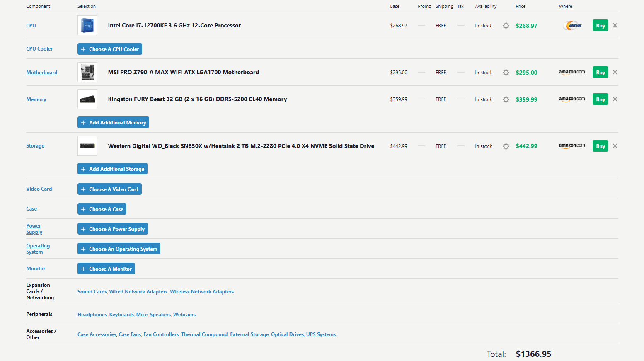Open the Video Card component link
This screenshot has height=361, width=644.
39,189
